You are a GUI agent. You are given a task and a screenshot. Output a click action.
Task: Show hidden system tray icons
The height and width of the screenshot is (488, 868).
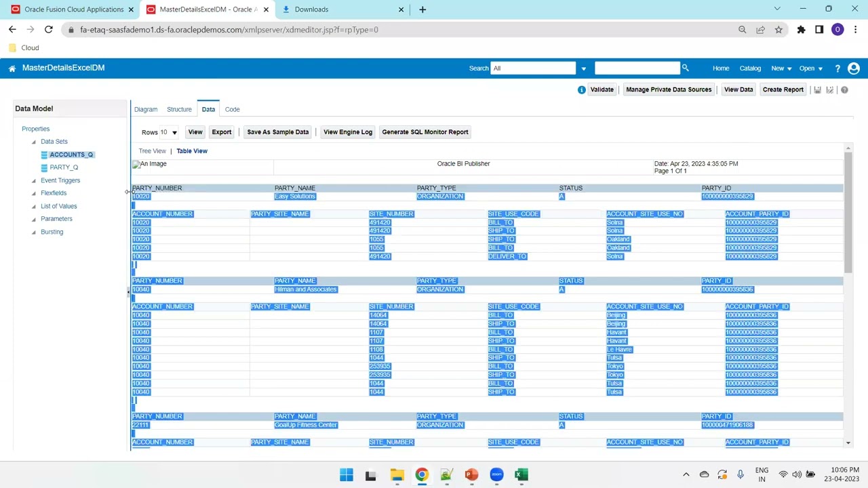pyautogui.click(x=686, y=474)
